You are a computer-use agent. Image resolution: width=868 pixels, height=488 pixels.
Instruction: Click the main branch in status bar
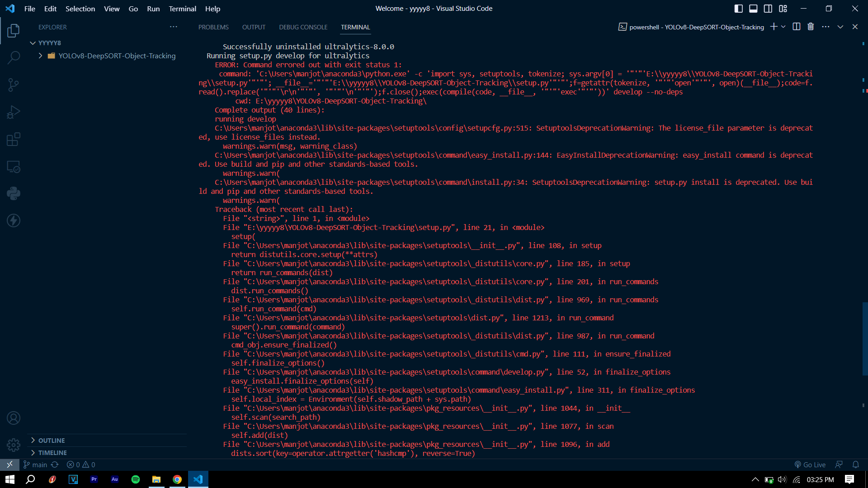coord(35,465)
